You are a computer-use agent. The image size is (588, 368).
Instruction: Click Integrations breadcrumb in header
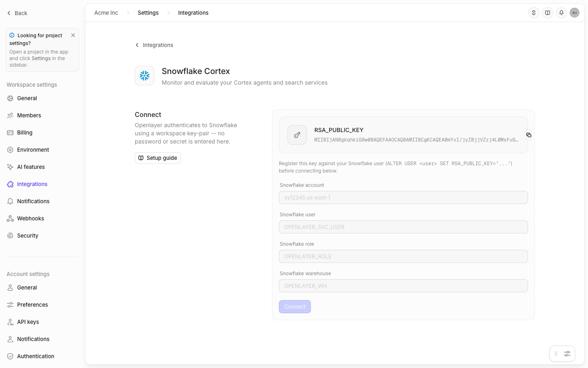(x=193, y=13)
